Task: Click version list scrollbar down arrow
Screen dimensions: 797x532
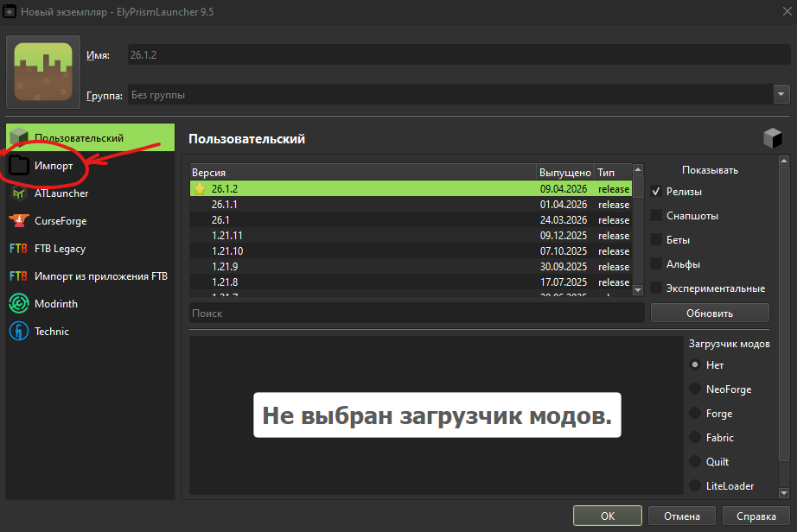Action: [638, 290]
